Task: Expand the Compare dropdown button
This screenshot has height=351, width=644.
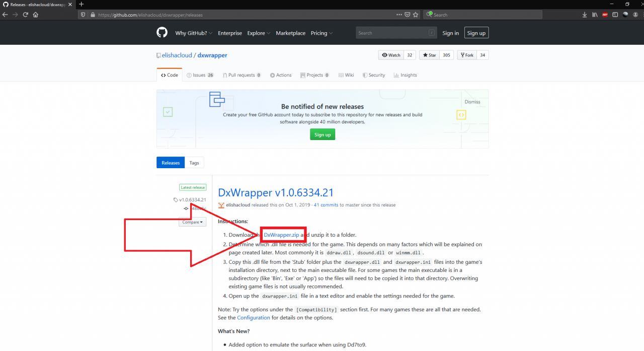Action: click(192, 222)
